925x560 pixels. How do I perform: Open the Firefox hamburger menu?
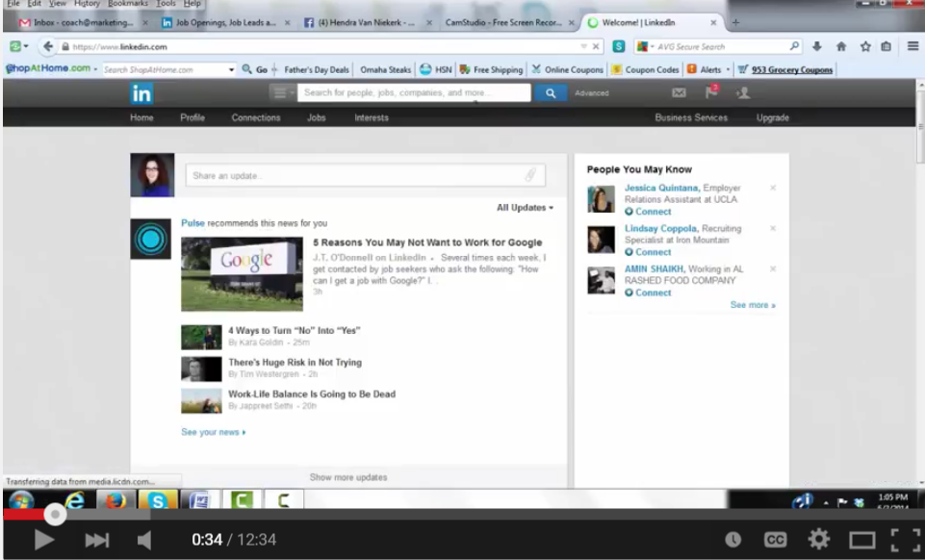click(912, 46)
